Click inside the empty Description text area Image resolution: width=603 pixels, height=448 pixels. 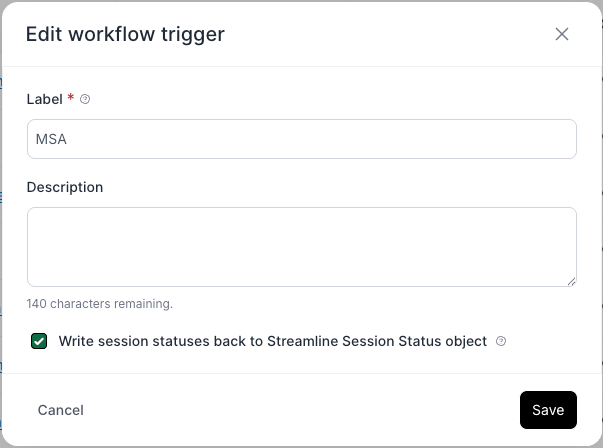(x=300, y=246)
